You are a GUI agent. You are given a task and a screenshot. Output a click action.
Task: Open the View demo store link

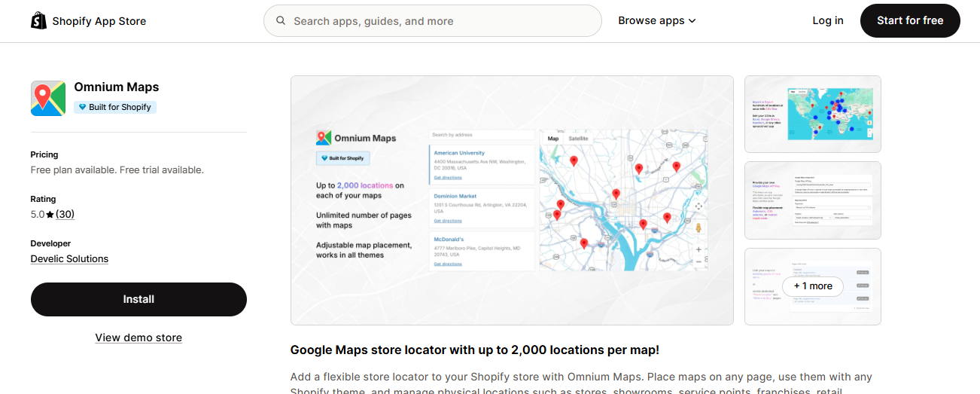tap(138, 337)
